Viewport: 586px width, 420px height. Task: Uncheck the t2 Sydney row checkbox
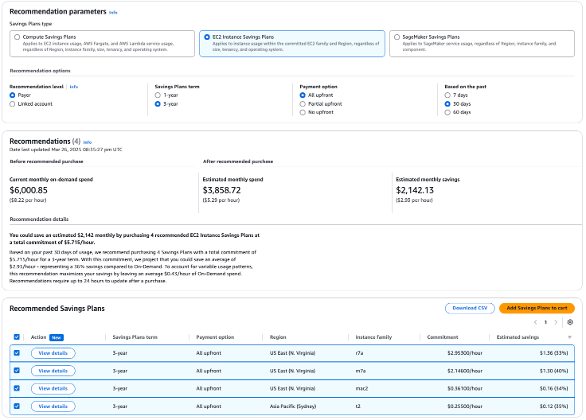point(17,406)
